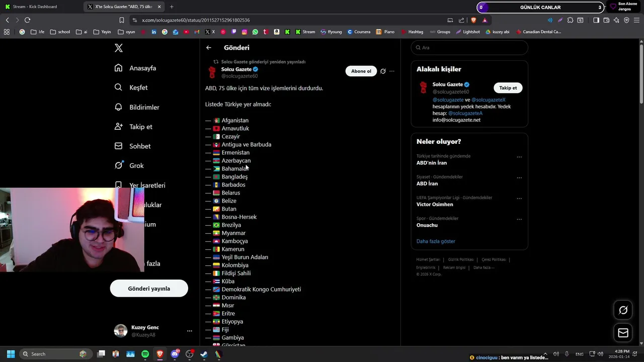Click Grok icon beside Abone ol
The width and height of the screenshot is (644, 362).
pyautogui.click(x=383, y=71)
